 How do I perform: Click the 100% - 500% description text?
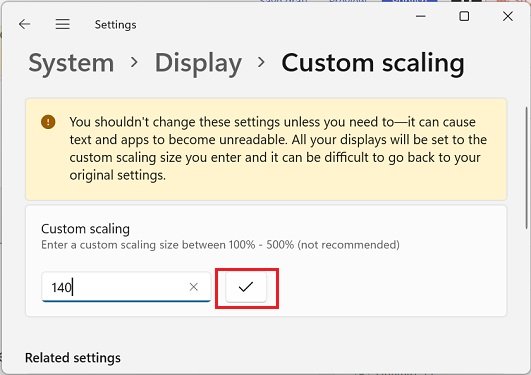pyautogui.click(x=220, y=245)
